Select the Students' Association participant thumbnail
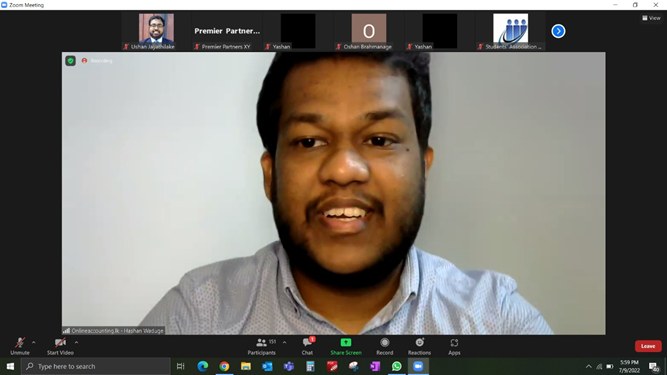 tap(510, 31)
